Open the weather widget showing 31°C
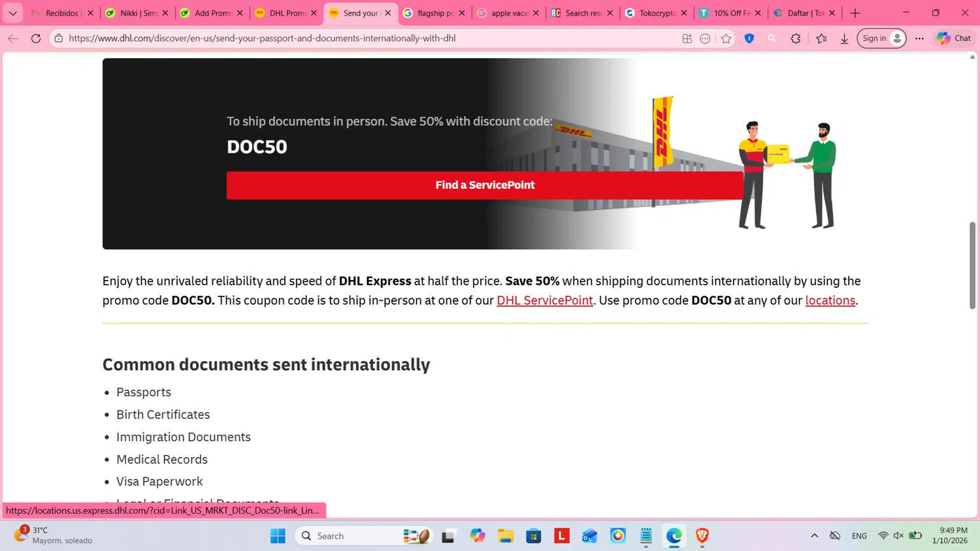Viewport: 980px width, 551px height. [52, 535]
